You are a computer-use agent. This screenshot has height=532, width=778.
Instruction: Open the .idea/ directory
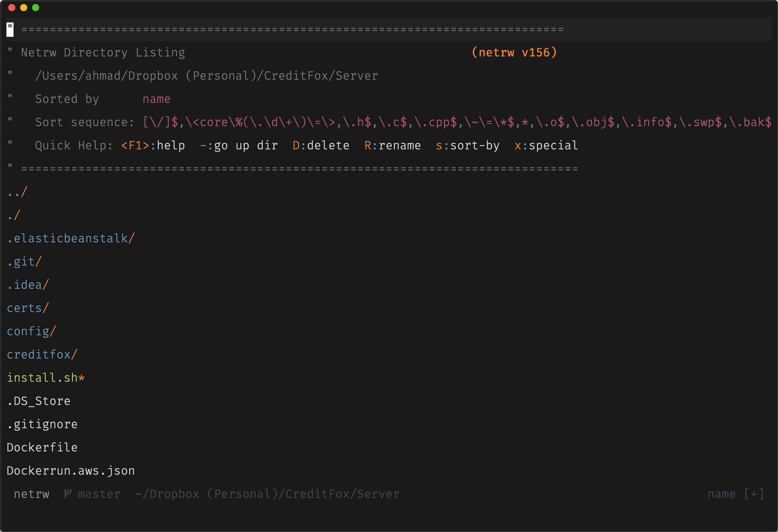[x=28, y=285]
